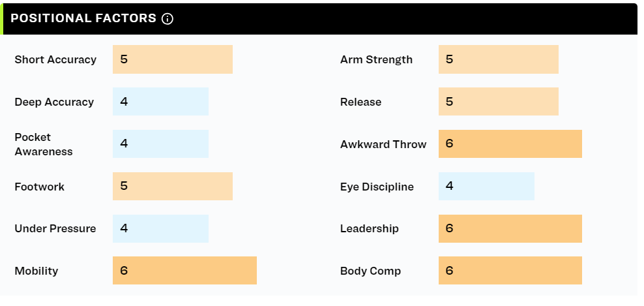Select the Short Accuracy rating bar

pos(173,59)
